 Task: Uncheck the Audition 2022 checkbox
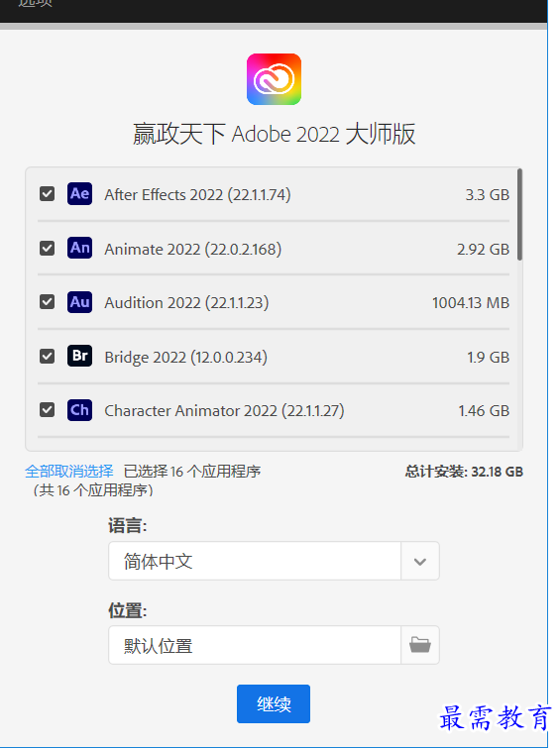pyautogui.click(x=47, y=302)
